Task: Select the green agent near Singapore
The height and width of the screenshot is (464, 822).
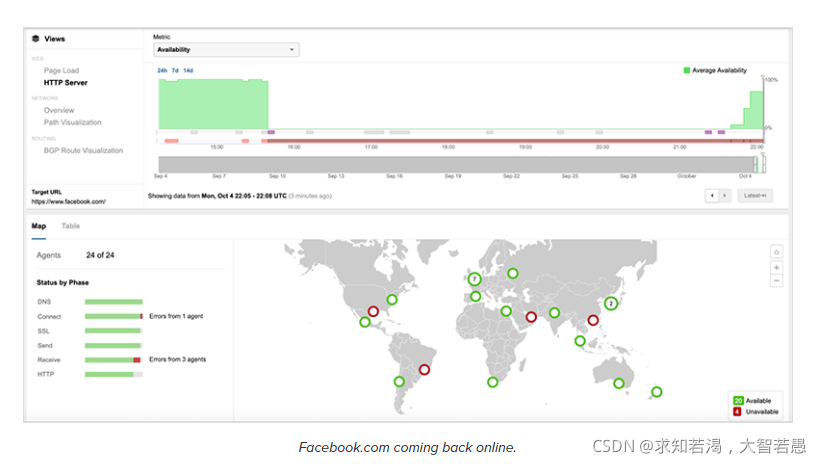Action: [580, 341]
